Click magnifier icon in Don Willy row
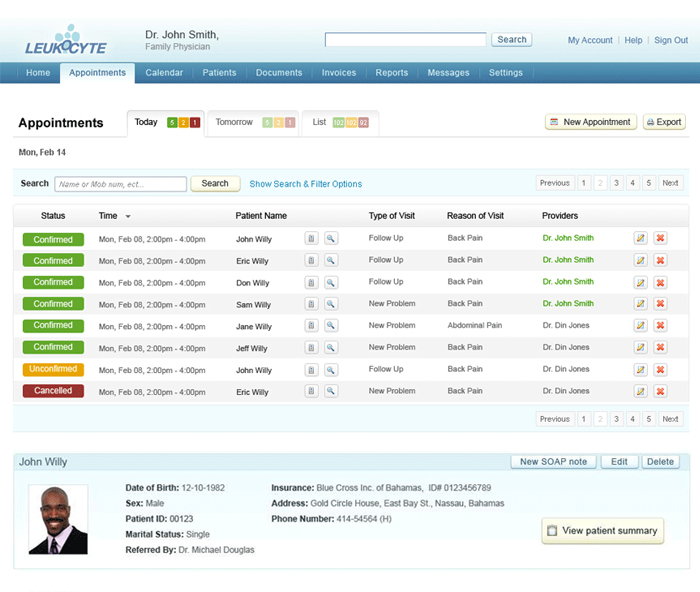This screenshot has width=700, height=592. pyautogui.click(x=331, y=282)
